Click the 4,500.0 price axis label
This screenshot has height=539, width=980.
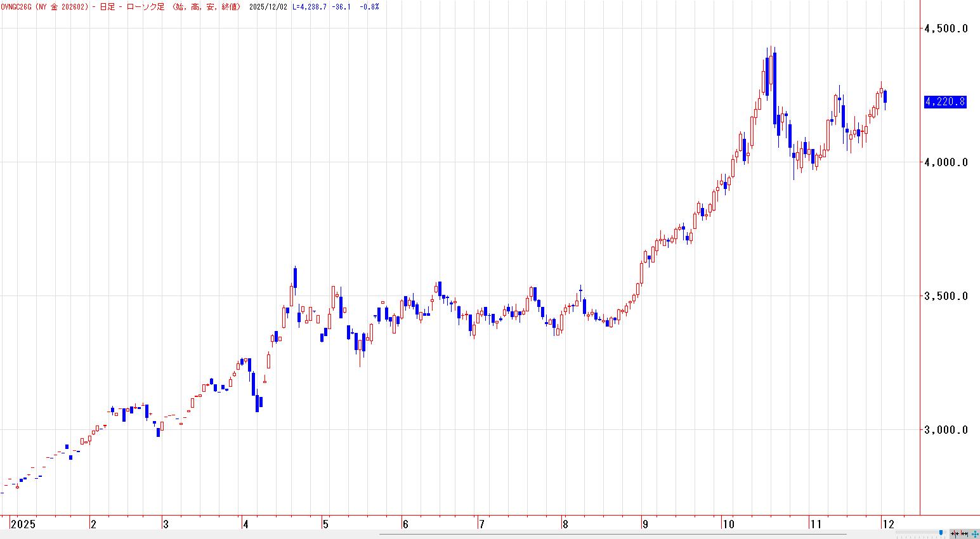point(946,29)
